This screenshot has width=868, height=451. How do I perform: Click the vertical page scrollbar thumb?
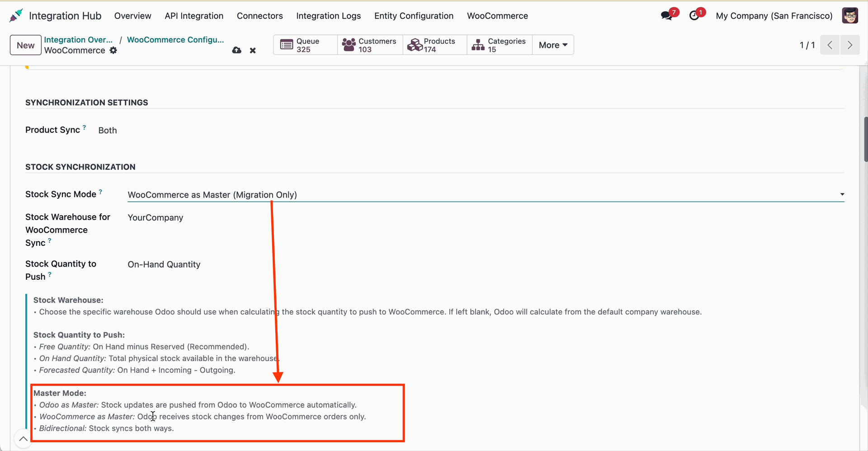click(x=865, y=139)
